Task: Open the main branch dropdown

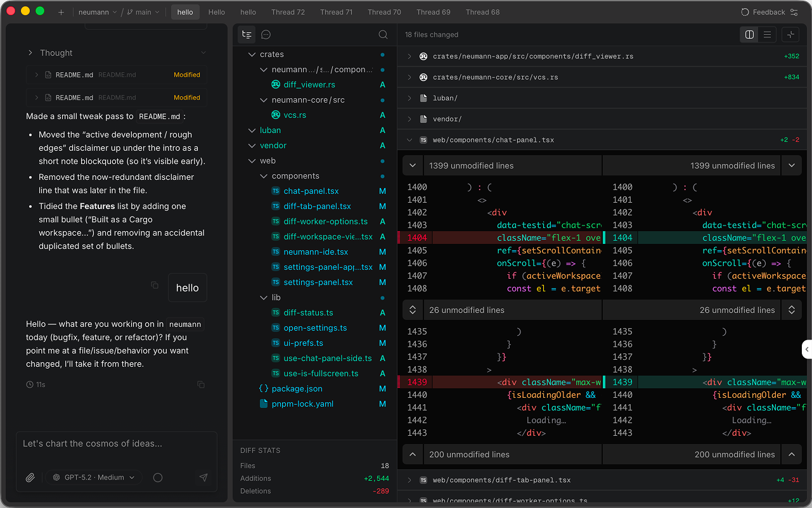Action: tap(143, 12)
